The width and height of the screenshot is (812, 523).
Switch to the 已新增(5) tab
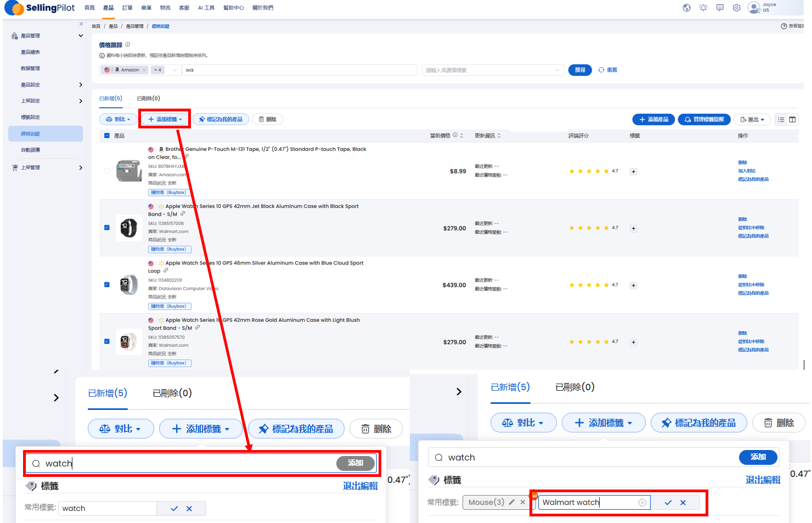click(x=111, y=98)
